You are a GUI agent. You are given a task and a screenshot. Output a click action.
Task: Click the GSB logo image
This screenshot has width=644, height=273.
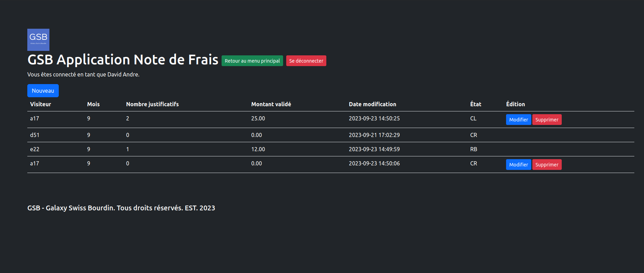(x=38, y=40)
